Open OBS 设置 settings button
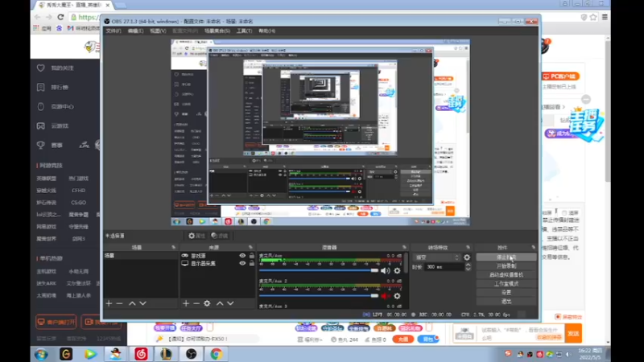 point(506,293)
